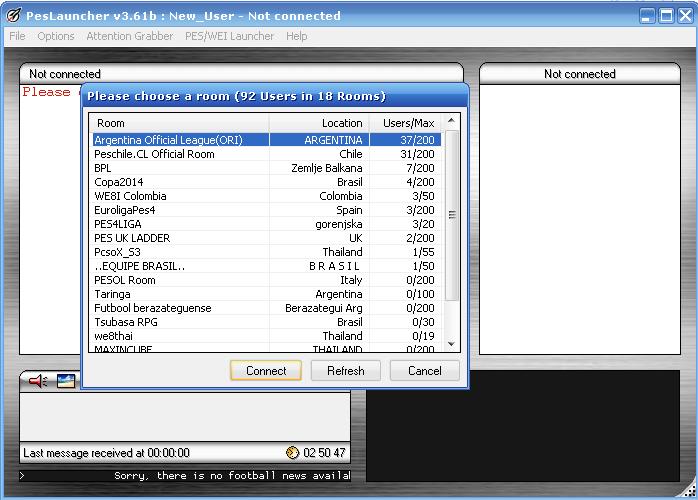Open the File menu
This screenshot has height=500, width=698.
17,36
